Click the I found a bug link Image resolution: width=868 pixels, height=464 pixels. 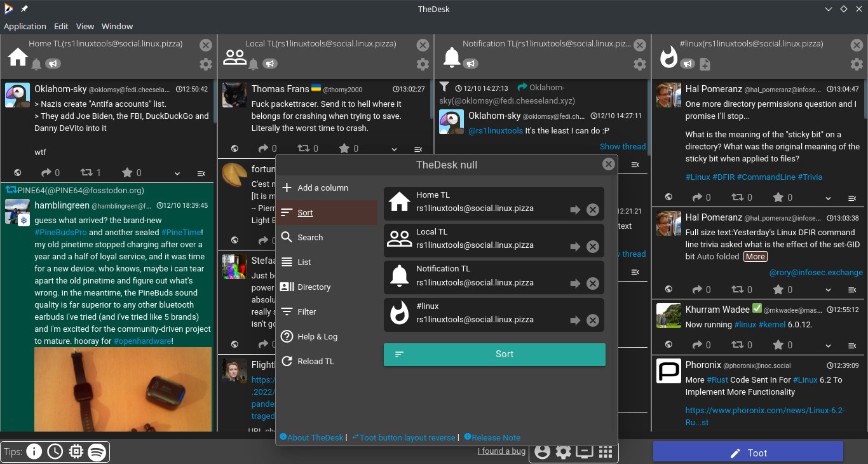point(501,451)
